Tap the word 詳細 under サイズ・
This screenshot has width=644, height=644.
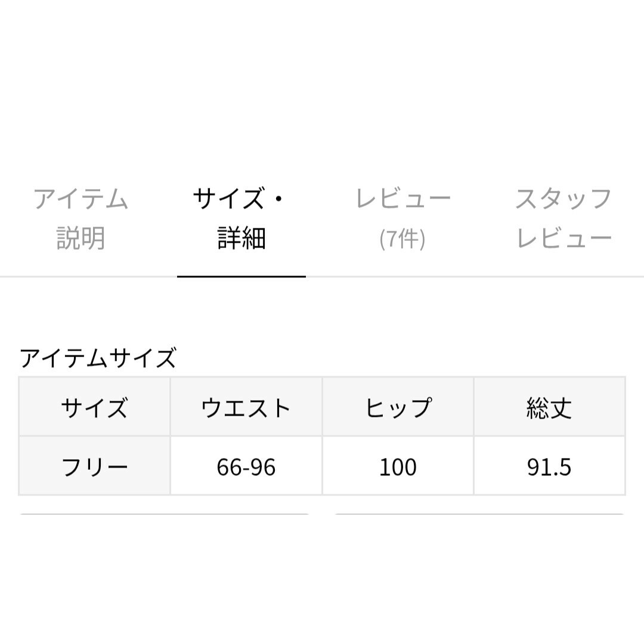[x=241, y=239]
